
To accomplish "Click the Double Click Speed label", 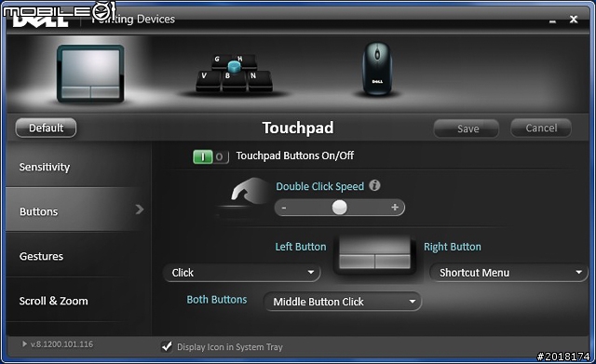I will point(320,186).
